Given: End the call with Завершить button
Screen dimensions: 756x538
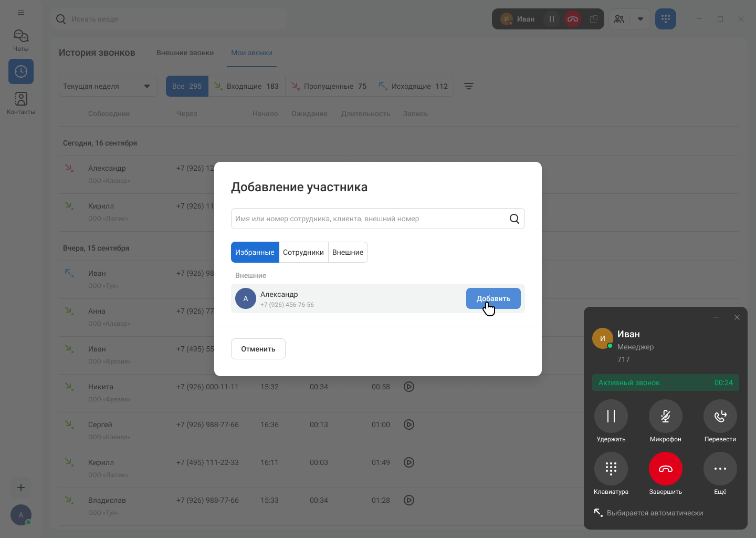Looking at the screenshot, I should tap(666, 469).
